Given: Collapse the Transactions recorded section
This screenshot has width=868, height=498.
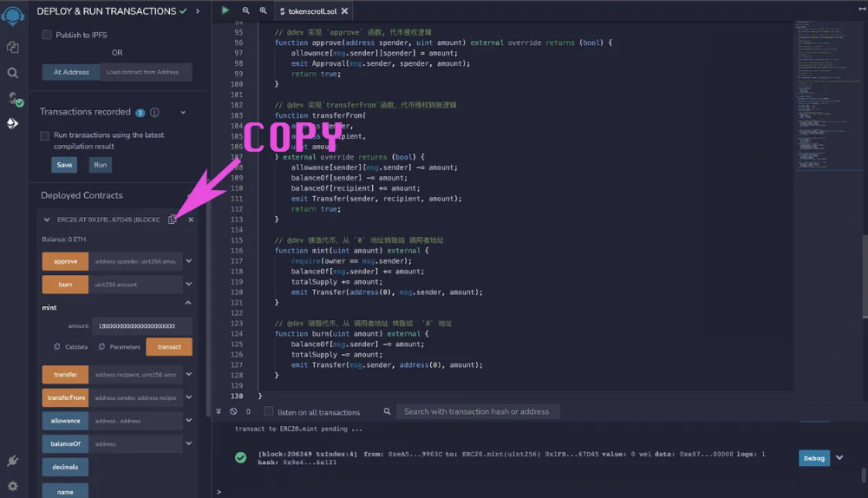Looking at the screenshot, I should click(x=183, y=113).
